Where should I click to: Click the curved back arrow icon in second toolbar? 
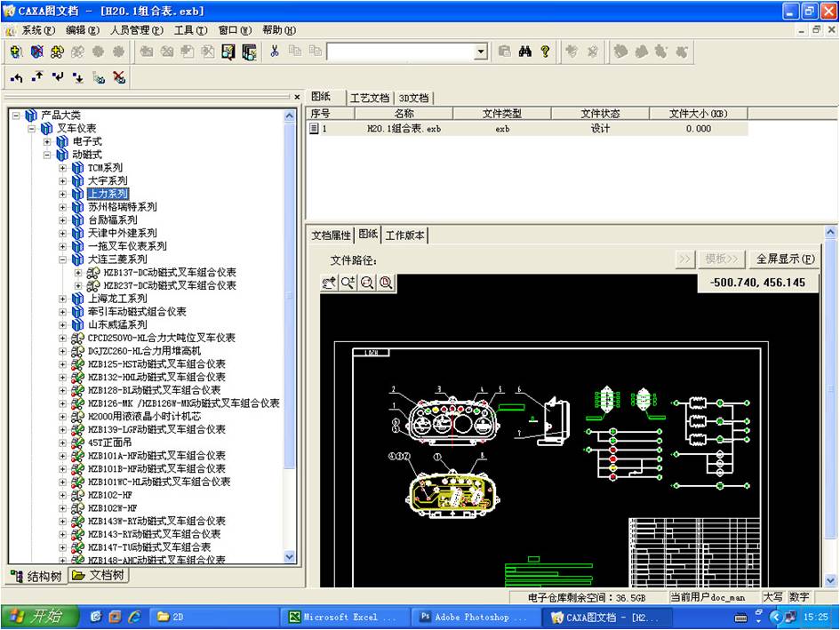(x=17, y=78)
